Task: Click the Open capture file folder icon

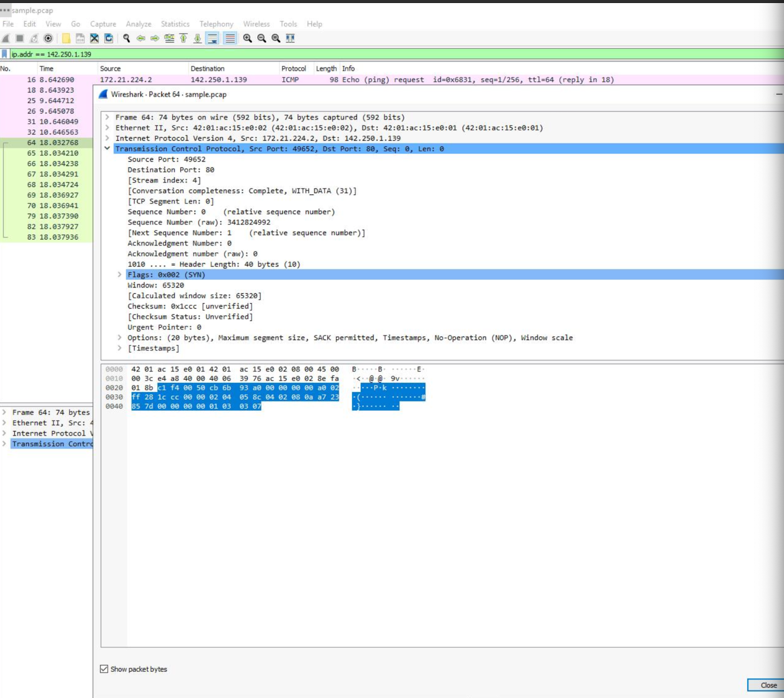Action: pyautogui.click(x=66, y=38)
